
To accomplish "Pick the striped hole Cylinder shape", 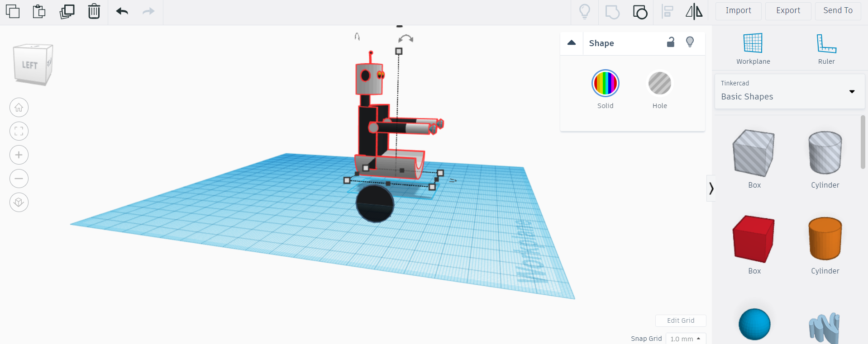I will tap(825, 153).
